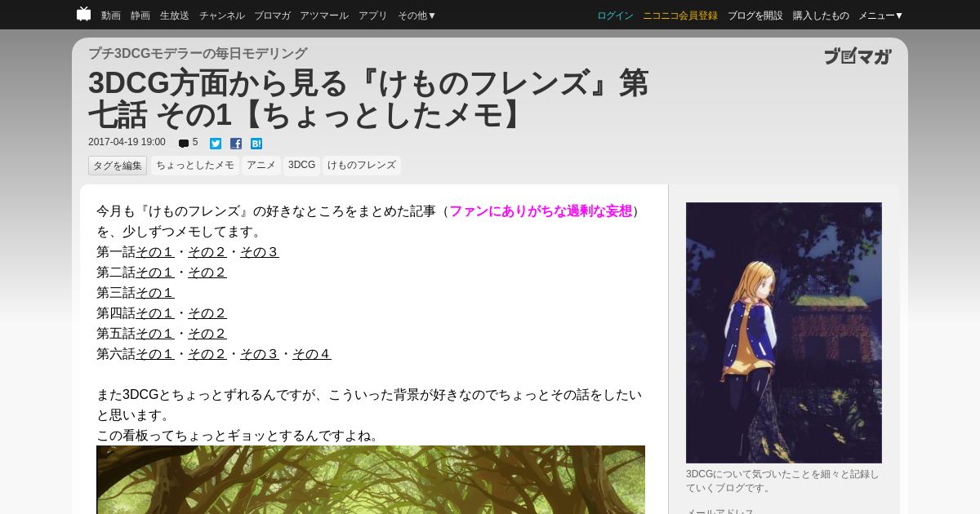Click the ブロマガ logo at top right

[x=857, y=56]
